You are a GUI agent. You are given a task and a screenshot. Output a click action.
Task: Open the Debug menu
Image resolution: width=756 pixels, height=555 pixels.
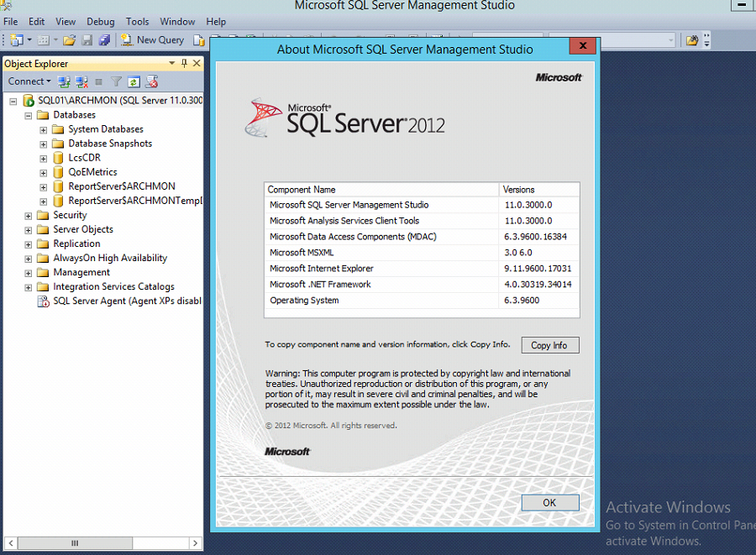coord(101,22)
